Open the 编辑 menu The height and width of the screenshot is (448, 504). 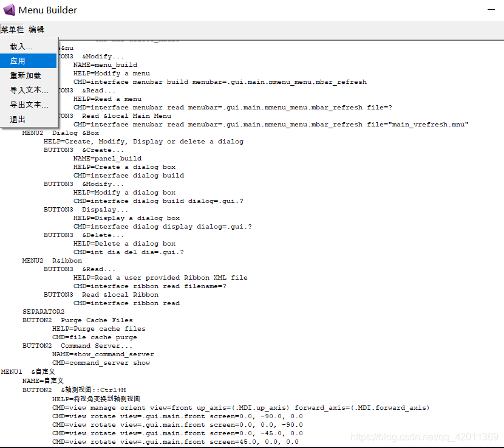click(36, 29)
